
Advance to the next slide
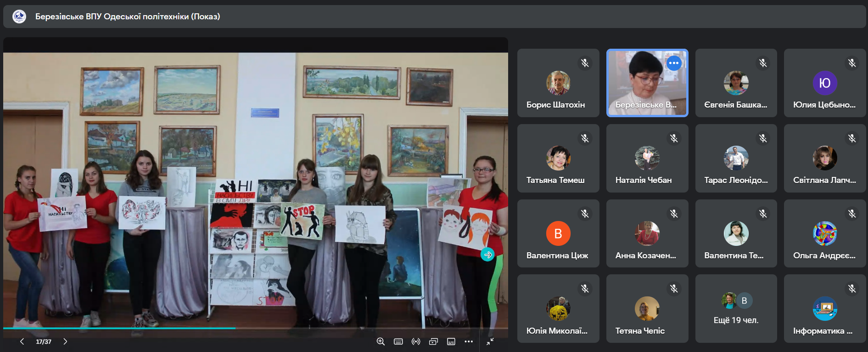coord(65,341)
